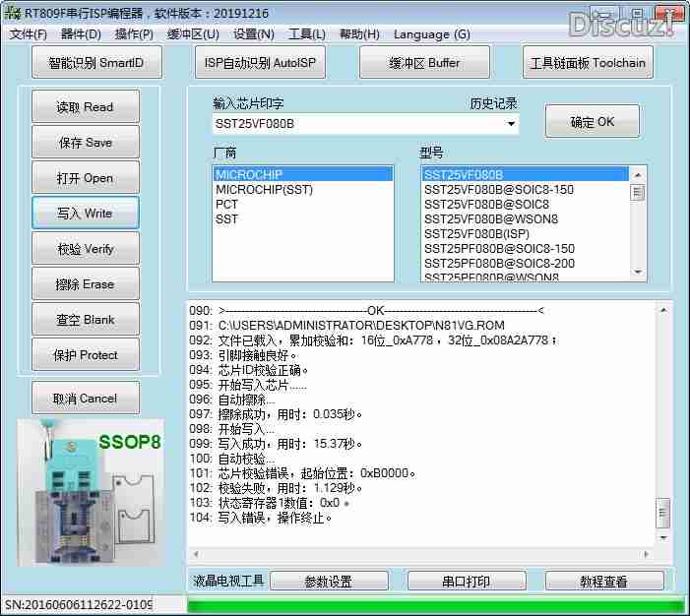Start 校验 Verify operation
The image size is (690, 616).
pos(86,249)
